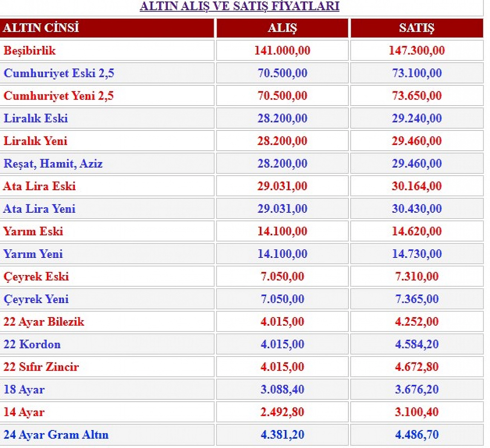Select the sell price 30.164,00
The image size is (490, 448).
417,186
